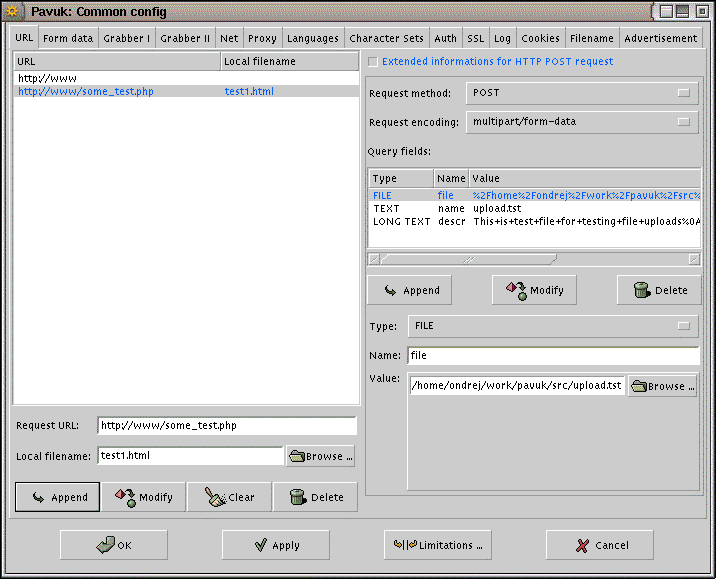Click Append under the query fields table
This screenshot has height=579, width=716.
click(409, 290)
